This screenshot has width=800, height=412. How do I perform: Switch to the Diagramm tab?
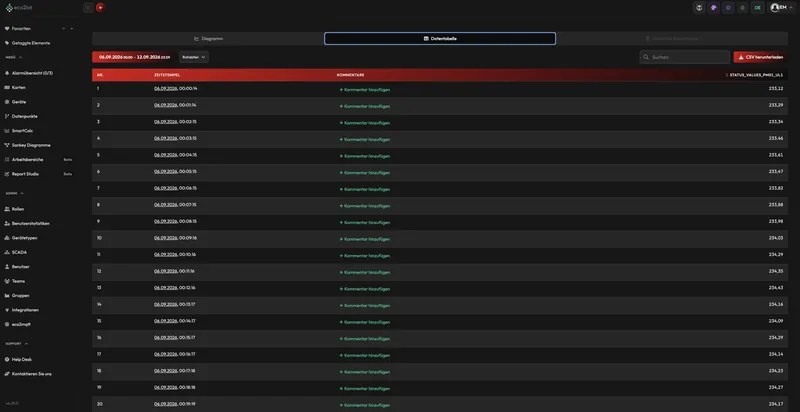click(x=208, y=39)
